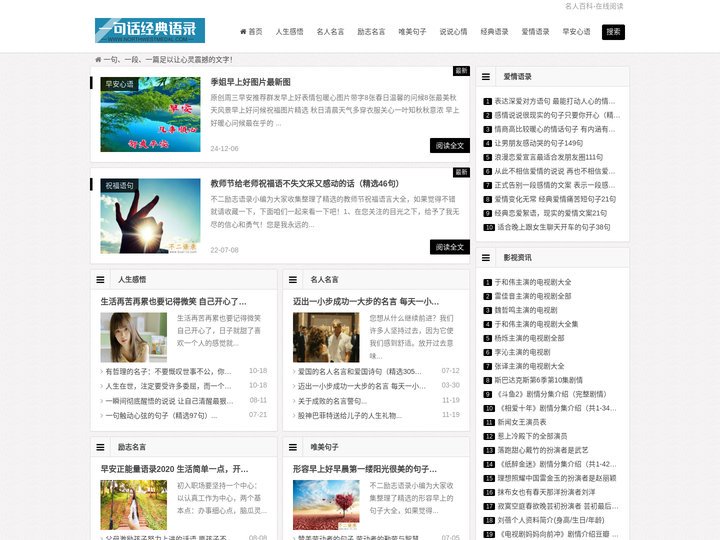The height and width of the screenshot is (540, 720).
Task: Open list item 有哲理的名子：不要慨叹世事不公
Action: (168, 371)
